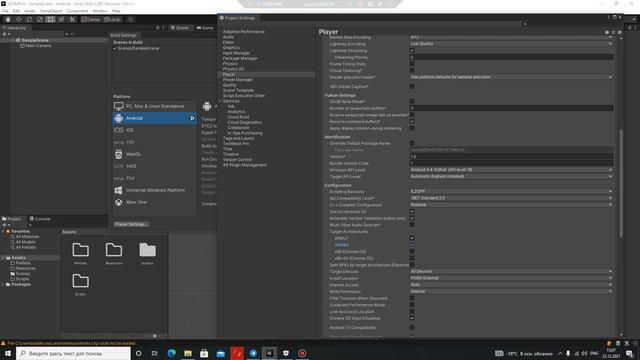Open Quality settings category
The image size is (640, 360).
(229, 85)
